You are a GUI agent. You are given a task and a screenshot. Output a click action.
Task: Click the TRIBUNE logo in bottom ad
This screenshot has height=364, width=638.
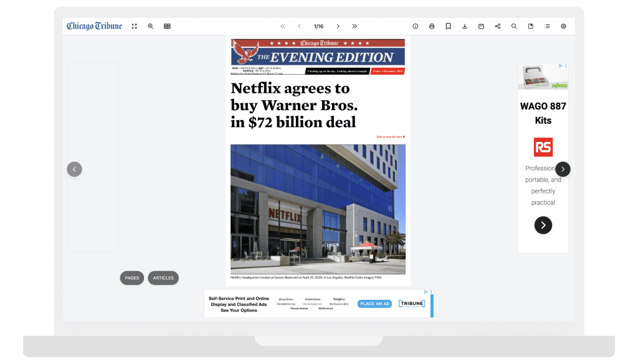point(412,304)
